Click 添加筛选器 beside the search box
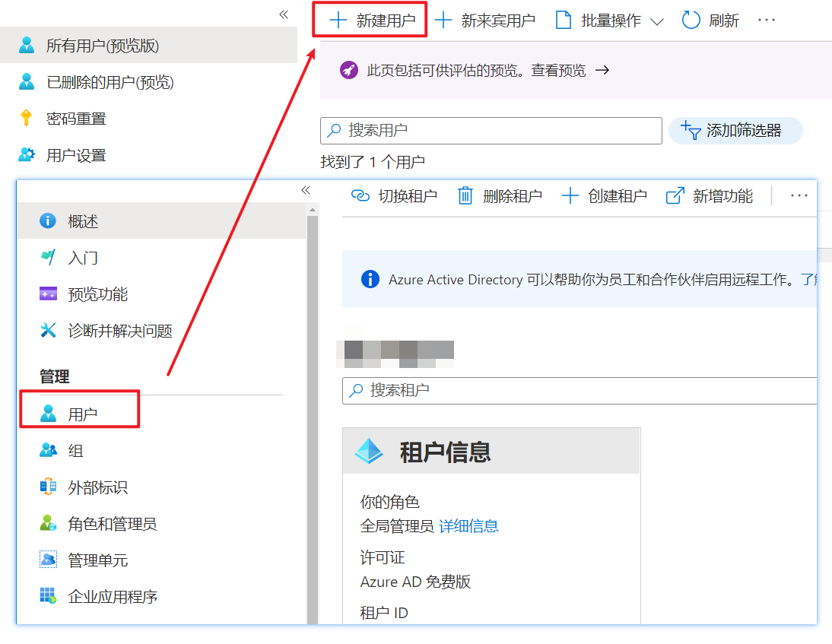This screenshot has height=644, width=832. [x=735, y=130]
